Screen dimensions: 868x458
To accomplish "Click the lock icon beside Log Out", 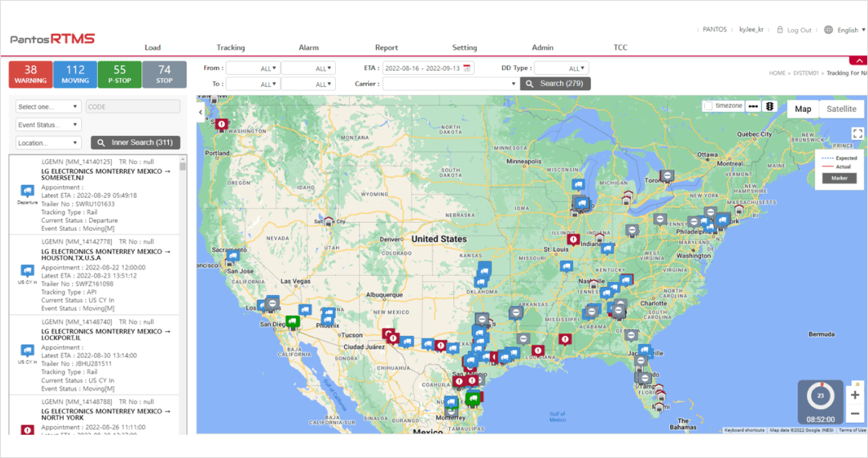I will point(780,30).
